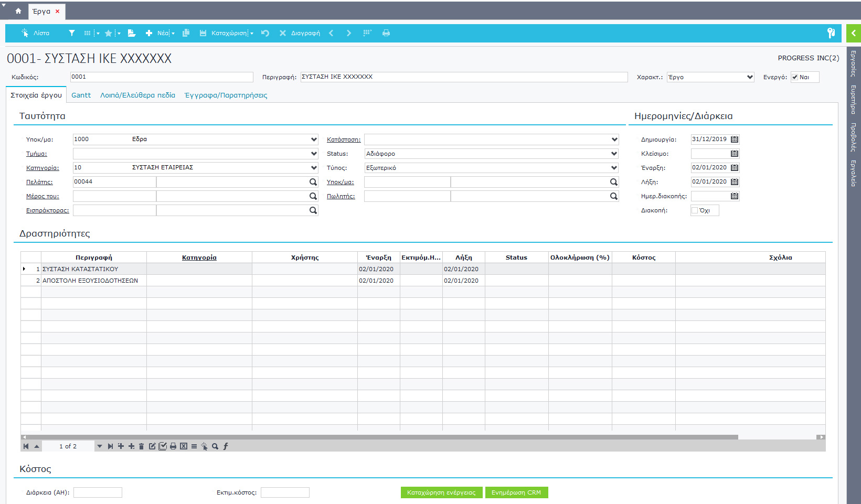Click the Πωλητής link label
Viewport: 861px width, 504px height.
pyautogui.click(x=341, y=196)
